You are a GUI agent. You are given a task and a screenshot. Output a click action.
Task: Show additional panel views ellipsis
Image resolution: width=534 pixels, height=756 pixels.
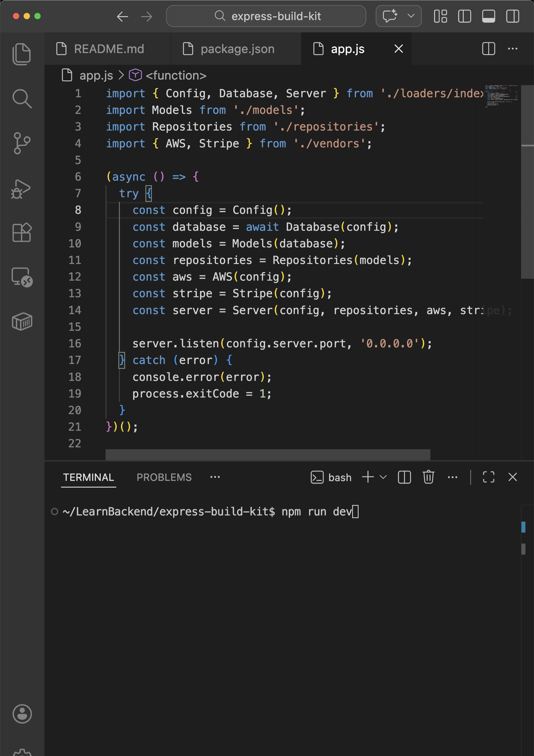215,477
